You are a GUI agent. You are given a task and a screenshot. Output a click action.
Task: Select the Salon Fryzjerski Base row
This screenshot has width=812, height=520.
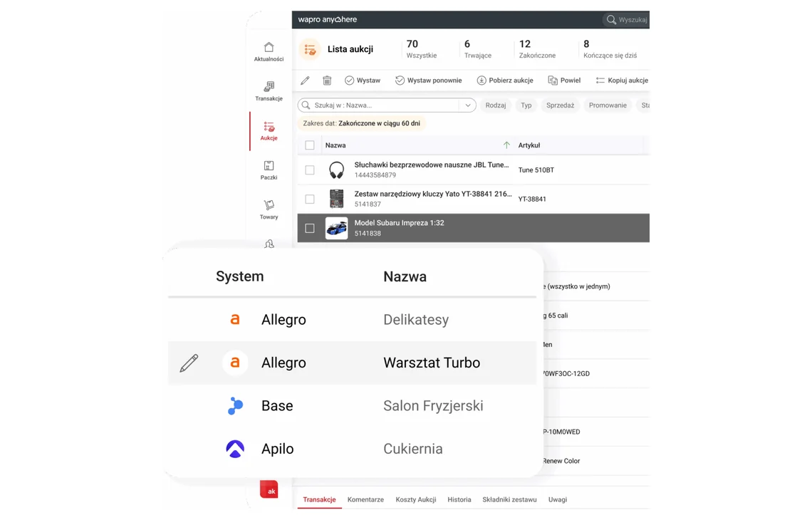pos(352,405)
